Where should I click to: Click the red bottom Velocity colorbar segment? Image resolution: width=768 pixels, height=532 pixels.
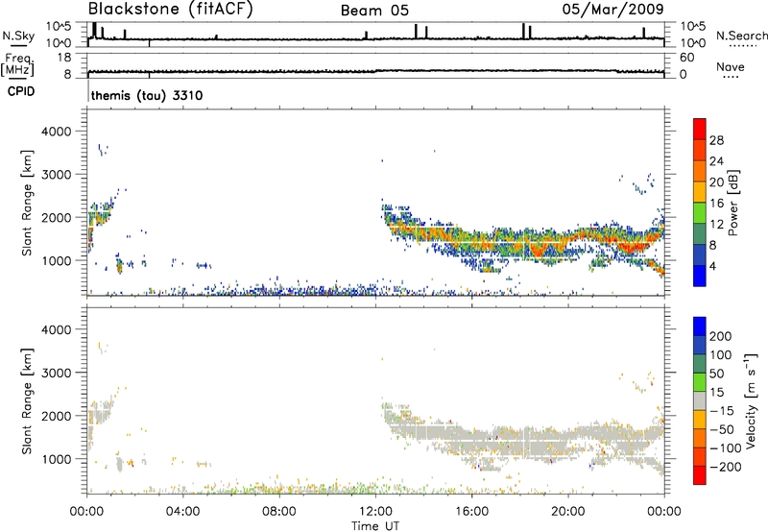pos(700,475)
